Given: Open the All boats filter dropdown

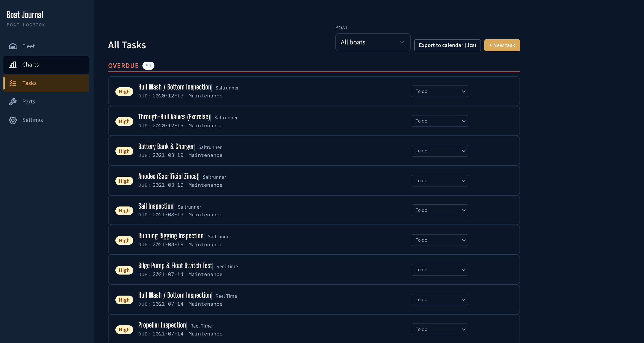Looking at the screenshot, I should coord(373,42).
